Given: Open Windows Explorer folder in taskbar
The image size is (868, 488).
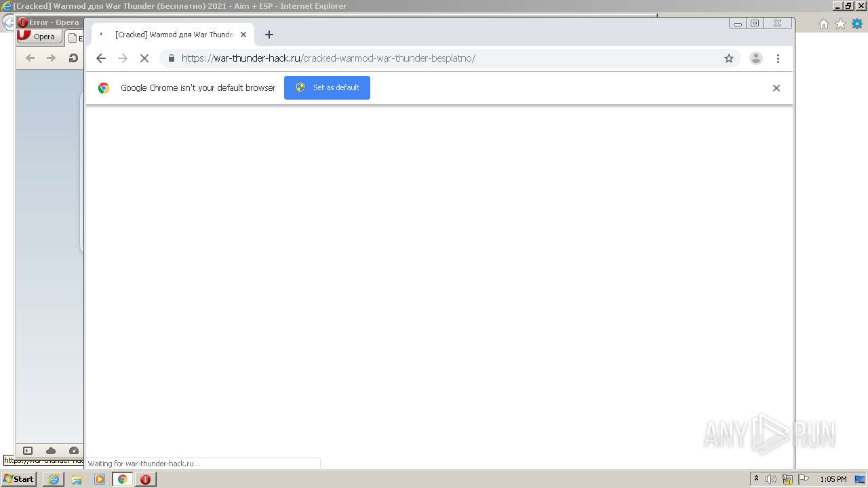Looking at the screenshot, I should point(77,479).
